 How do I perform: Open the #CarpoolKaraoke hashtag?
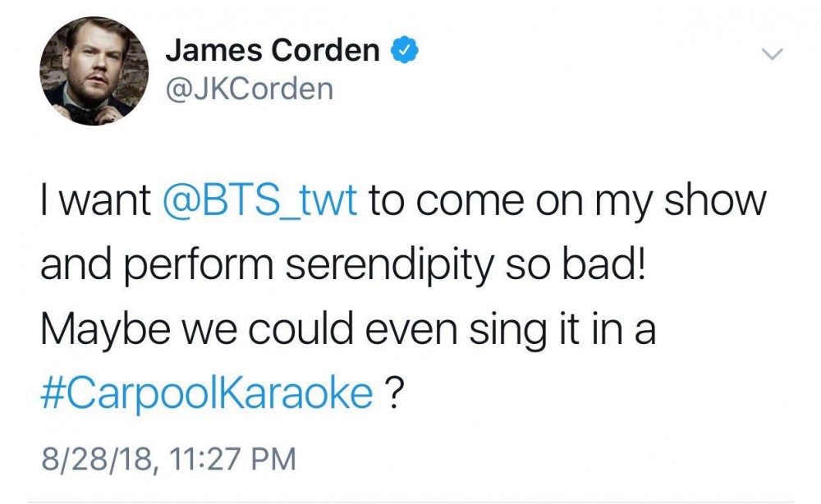205,393
